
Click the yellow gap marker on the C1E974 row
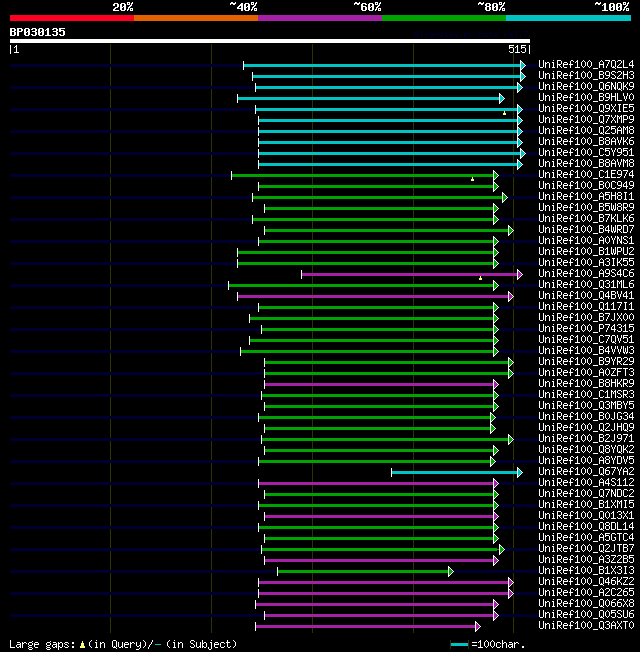[472, 179]
